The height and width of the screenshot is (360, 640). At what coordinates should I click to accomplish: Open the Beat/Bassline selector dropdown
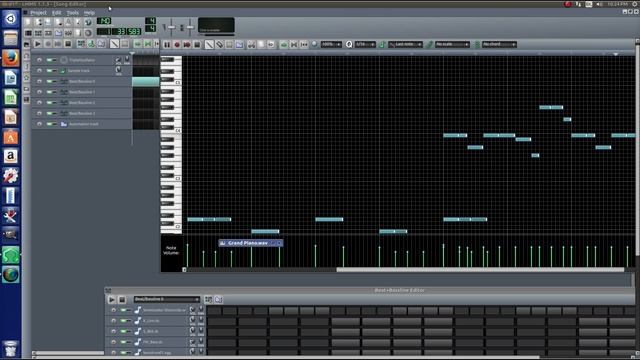pyautogui.click(x=167, y=299)
